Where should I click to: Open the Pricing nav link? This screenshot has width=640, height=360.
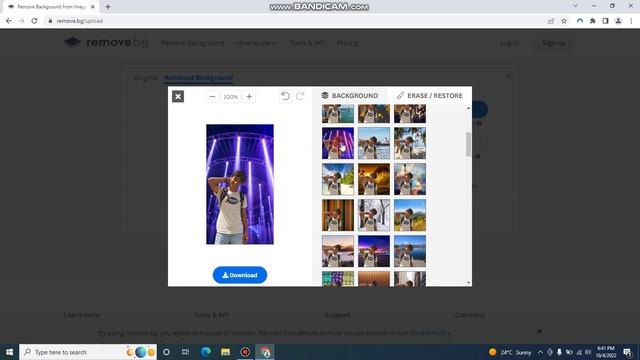[x=347, y=43]
